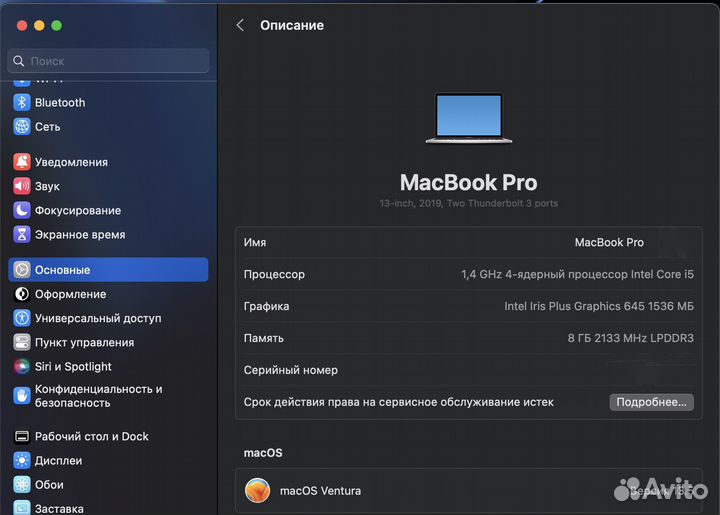Click the Конфиденциальность hand icon
Viewport: 720px width, 515px height.
point(22,396)
